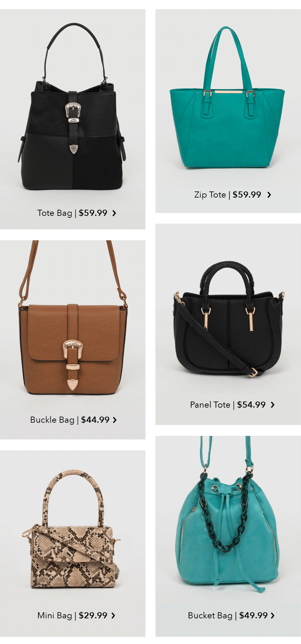
Task: Select the turquoise bucket bag image
Action: click(x=228, y=513)
